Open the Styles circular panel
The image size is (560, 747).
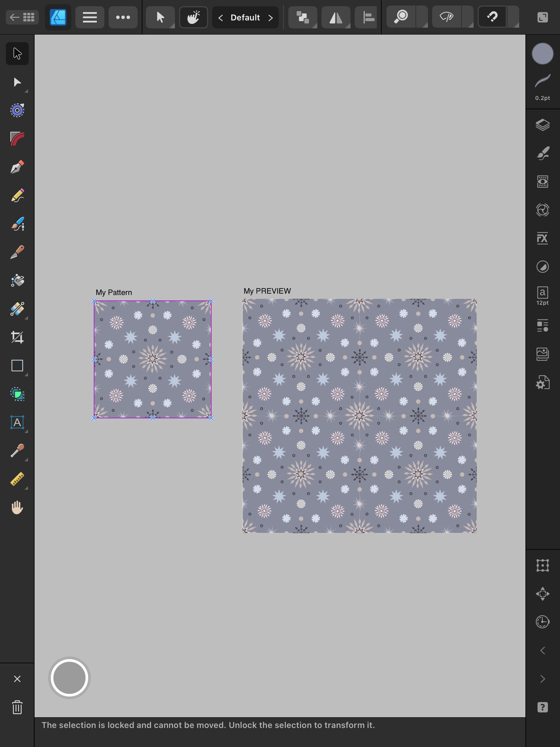point(542,267)
